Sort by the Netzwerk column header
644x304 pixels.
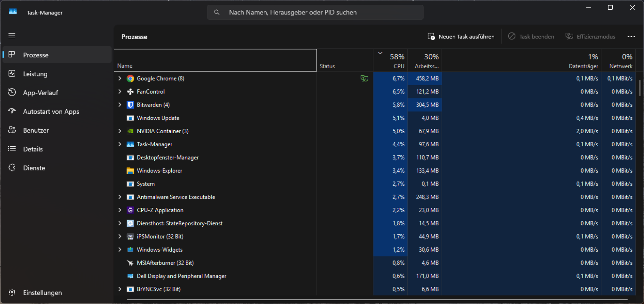coord(619,60)
